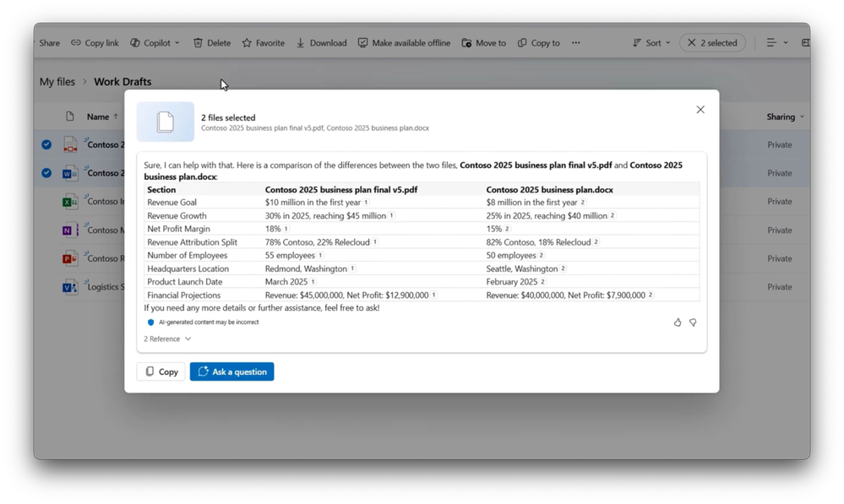The height and width of the screenshot is (504, 844).
Task: Clear the 2 selected selection
Action: pyautogui.click(x=713, y=43)
